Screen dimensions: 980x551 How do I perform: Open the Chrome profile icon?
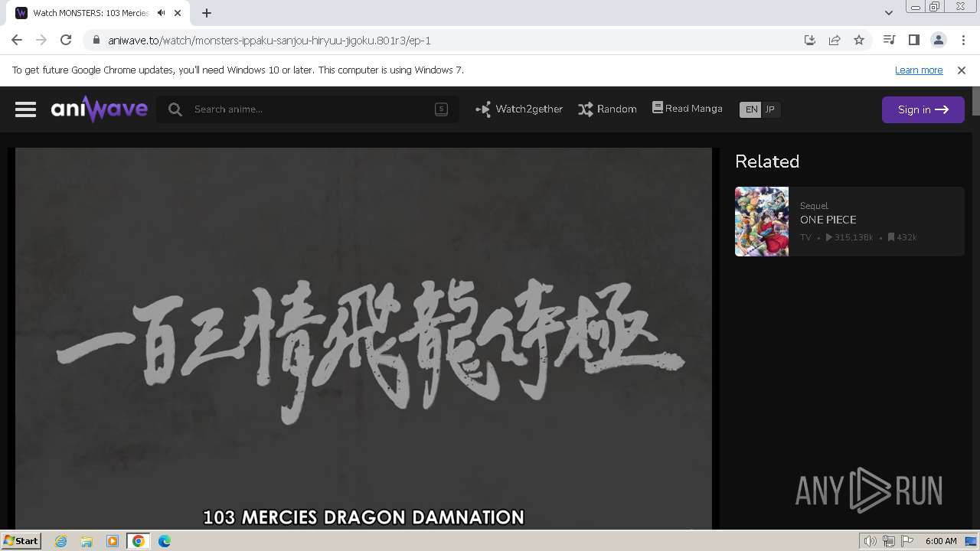tap(938, 40)
